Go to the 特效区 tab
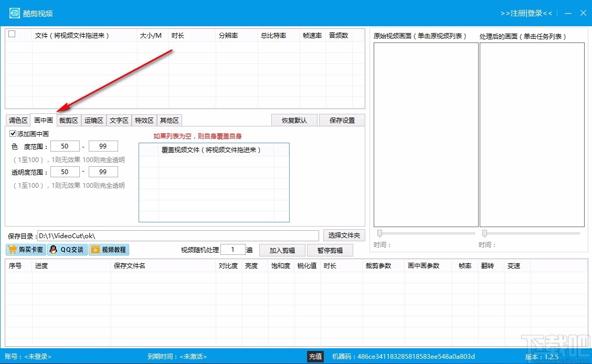This screenshot has height=364, width=592. click(x=144, y=120)
